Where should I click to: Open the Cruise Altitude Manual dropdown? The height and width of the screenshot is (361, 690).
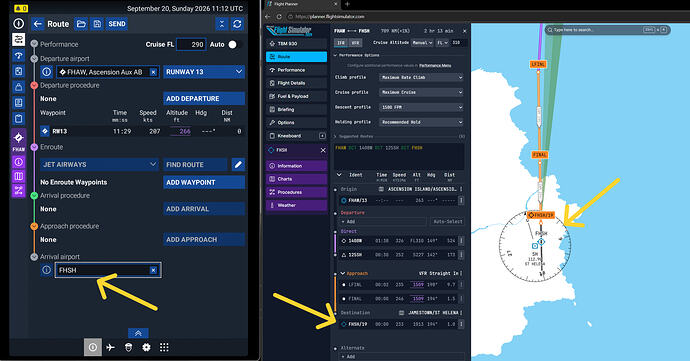(x=422, y=43)
